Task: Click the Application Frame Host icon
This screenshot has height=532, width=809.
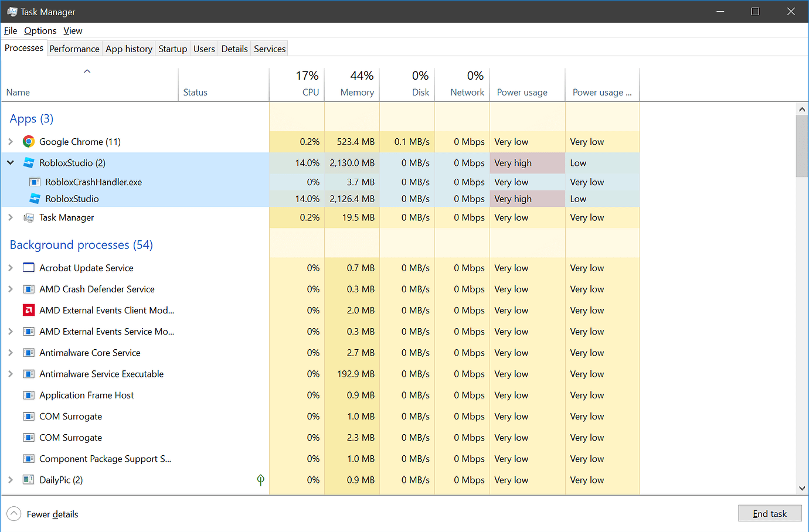Action: coord(29,395)
